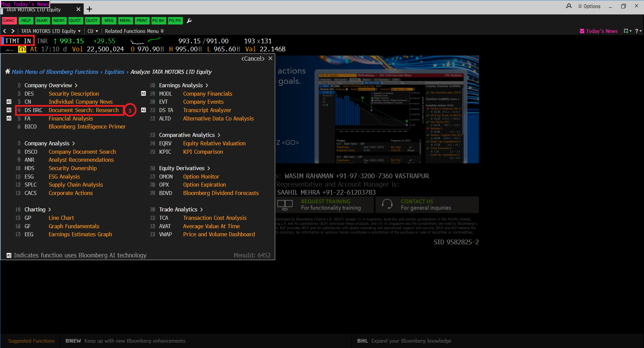This screenshot has width=644, height=348.
Task: Click the red CANCEL key button
Action: [9, 20]
